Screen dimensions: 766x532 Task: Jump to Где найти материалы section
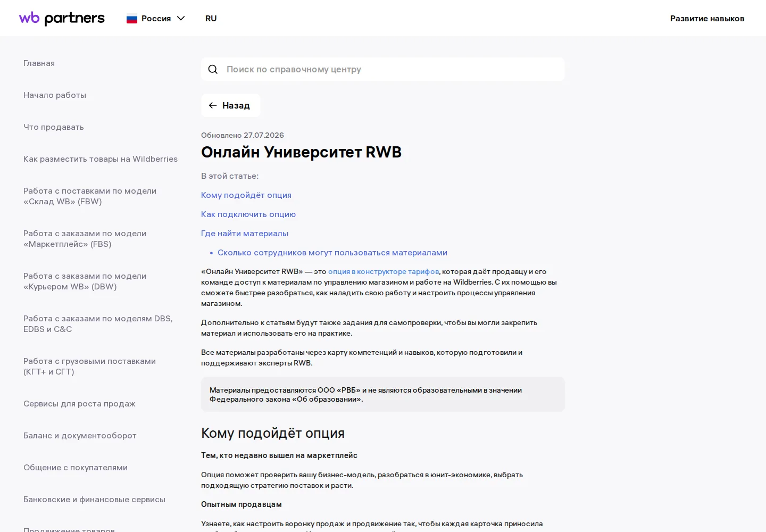(x=245, y=234)
